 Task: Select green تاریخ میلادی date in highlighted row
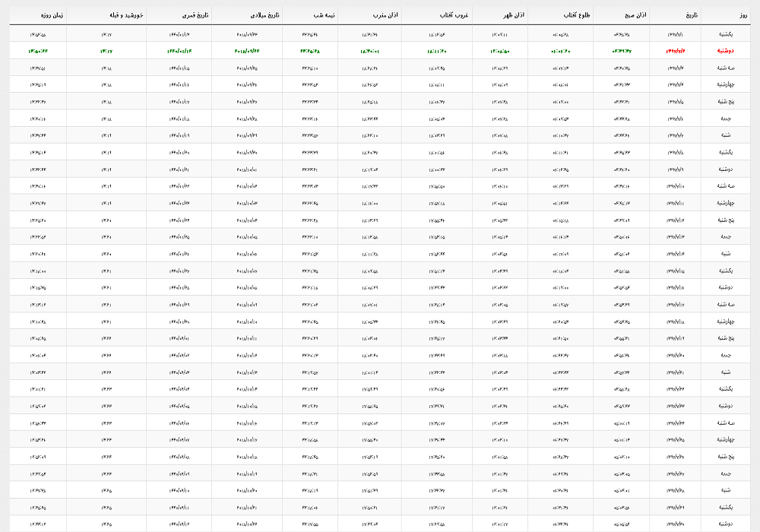point(247,51)
